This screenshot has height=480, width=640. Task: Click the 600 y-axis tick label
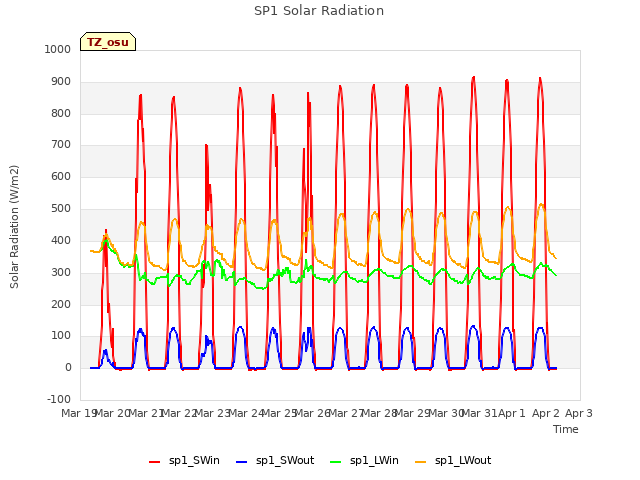[61, 176]
